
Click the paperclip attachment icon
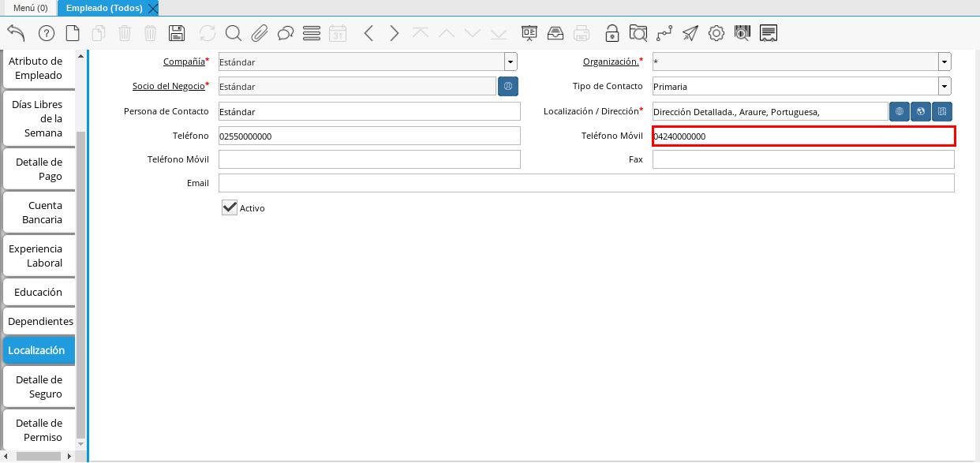point(260,33)
